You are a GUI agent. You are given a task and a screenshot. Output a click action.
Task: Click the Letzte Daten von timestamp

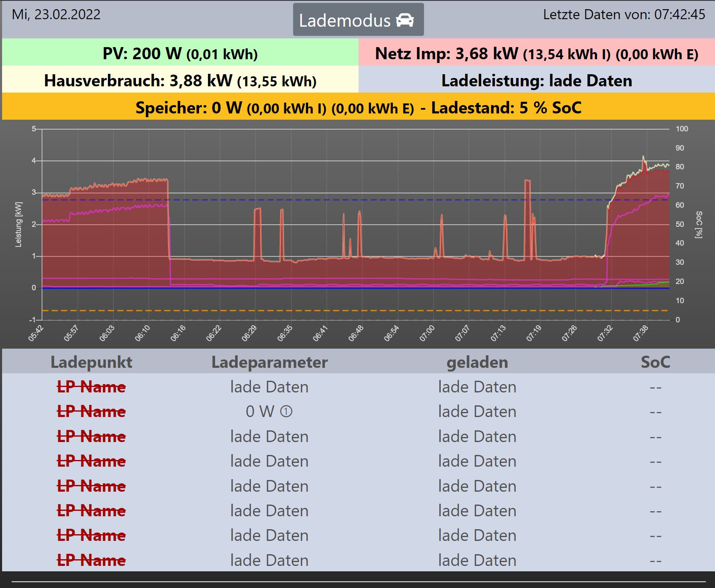tap(624, 15)
